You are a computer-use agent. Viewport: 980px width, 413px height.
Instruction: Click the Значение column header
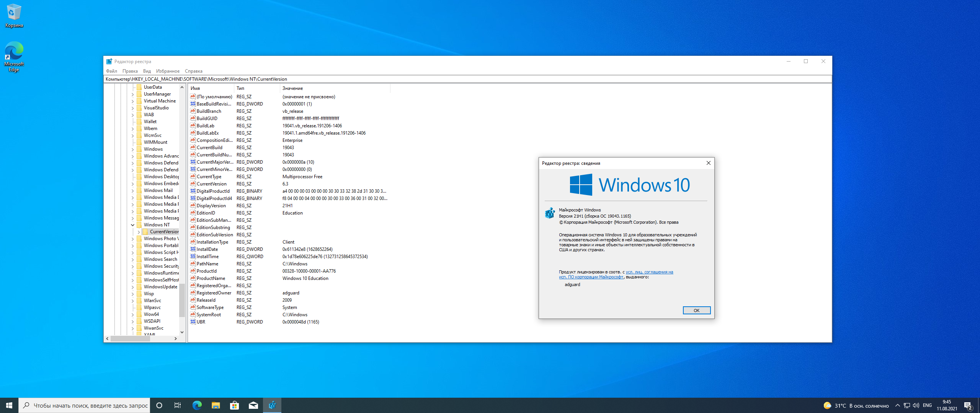[x=335, y=88]
